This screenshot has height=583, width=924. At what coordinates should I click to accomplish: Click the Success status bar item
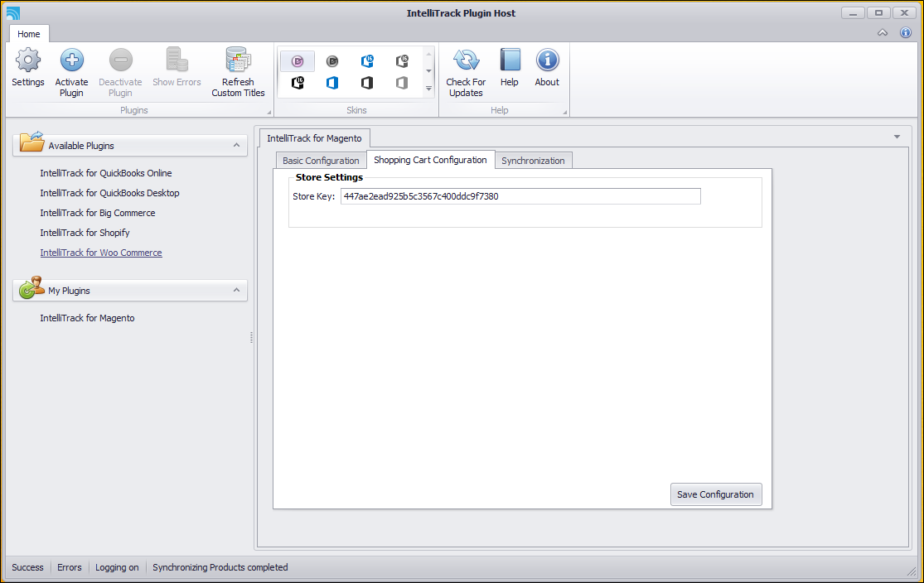[x=27, y=567]
